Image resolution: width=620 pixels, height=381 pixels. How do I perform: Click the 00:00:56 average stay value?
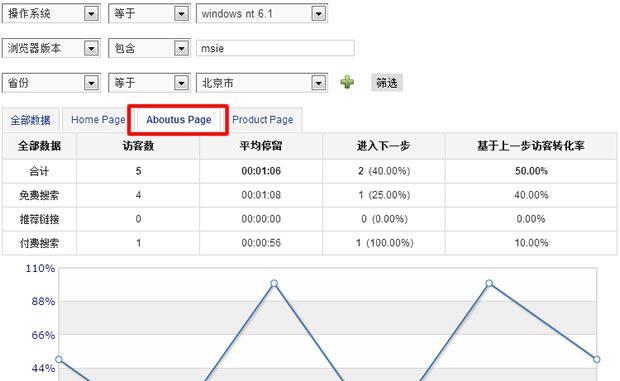pyautogui.click(x=261, y=243)
